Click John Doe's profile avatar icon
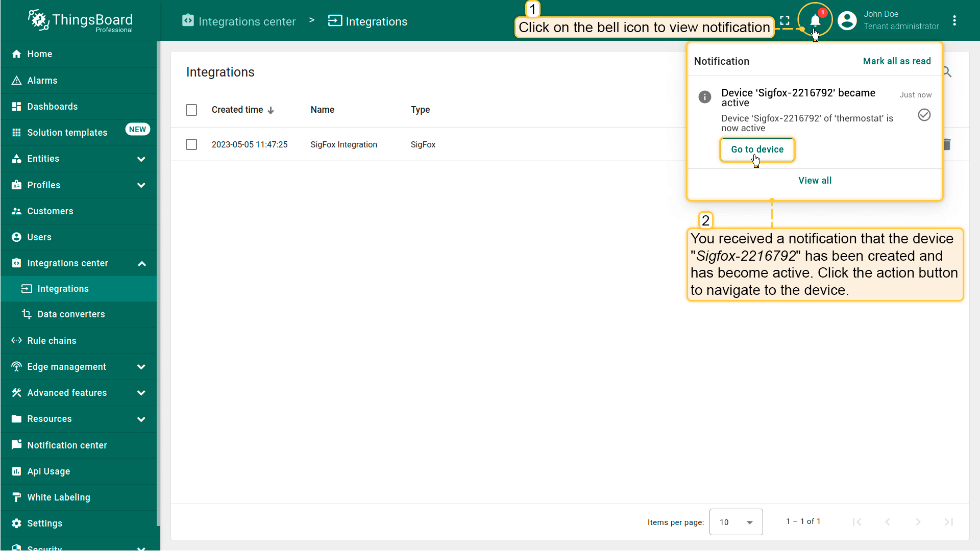The height and width of the screenshot is (551, 980). click(x=847, y=20)
